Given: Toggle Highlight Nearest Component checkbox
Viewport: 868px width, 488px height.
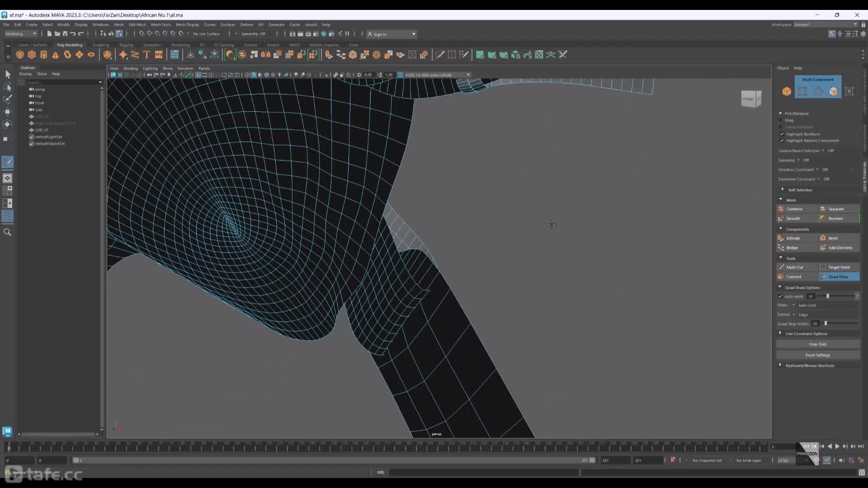Looking at the screenshot, I should click(x=782, y=141).
